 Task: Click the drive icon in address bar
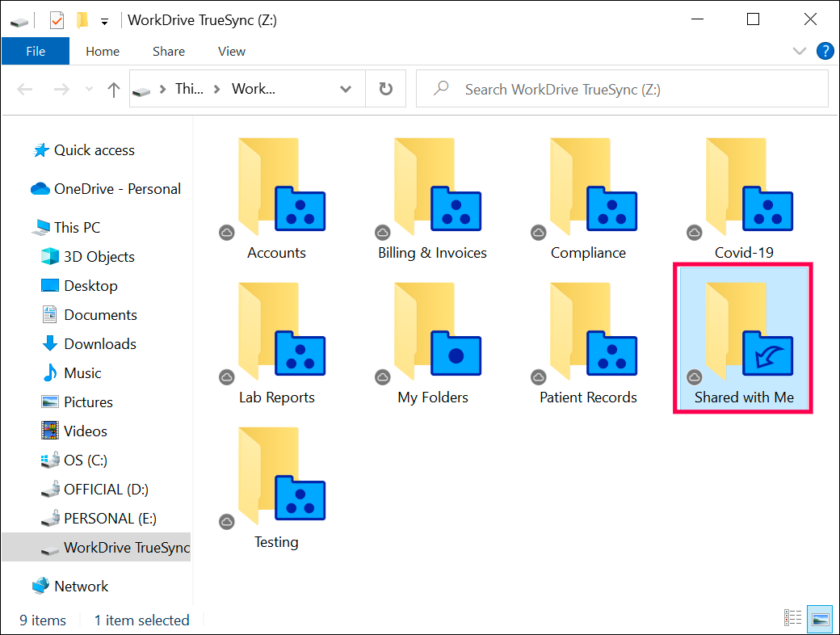[x=141, y=91]
